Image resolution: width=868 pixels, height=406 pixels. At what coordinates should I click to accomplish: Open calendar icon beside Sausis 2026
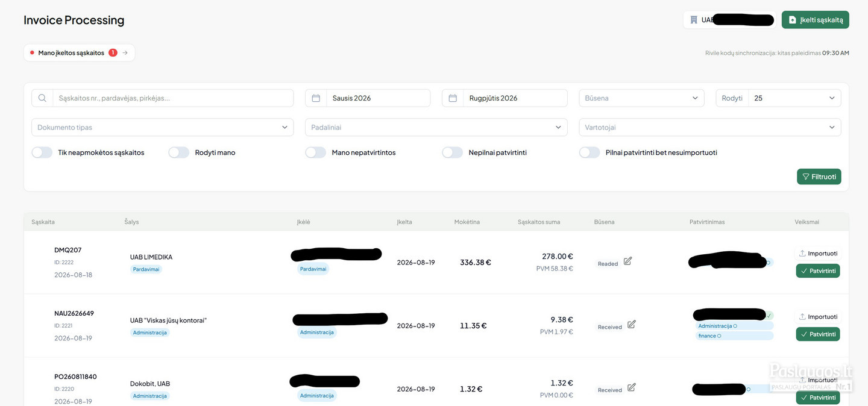coord(316,98)
